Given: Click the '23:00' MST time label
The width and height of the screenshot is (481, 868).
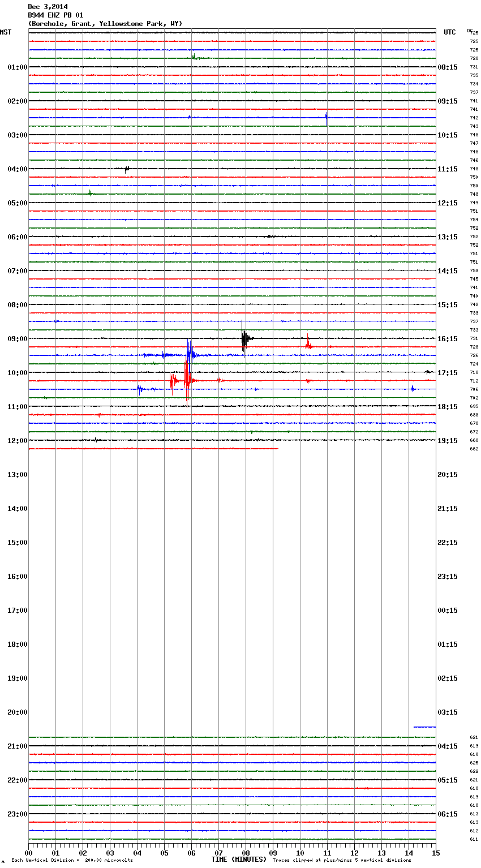Looking at the screenshot, I should [17, 814].
